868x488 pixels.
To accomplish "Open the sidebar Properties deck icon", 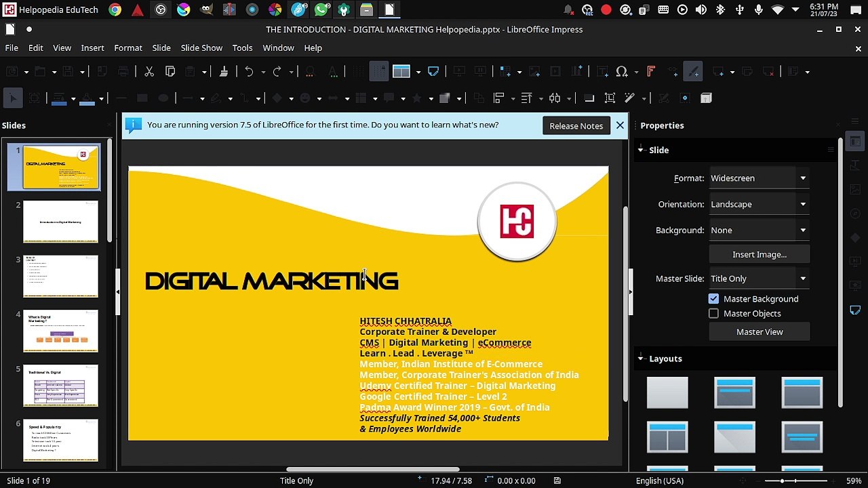I will pos(855,142).
